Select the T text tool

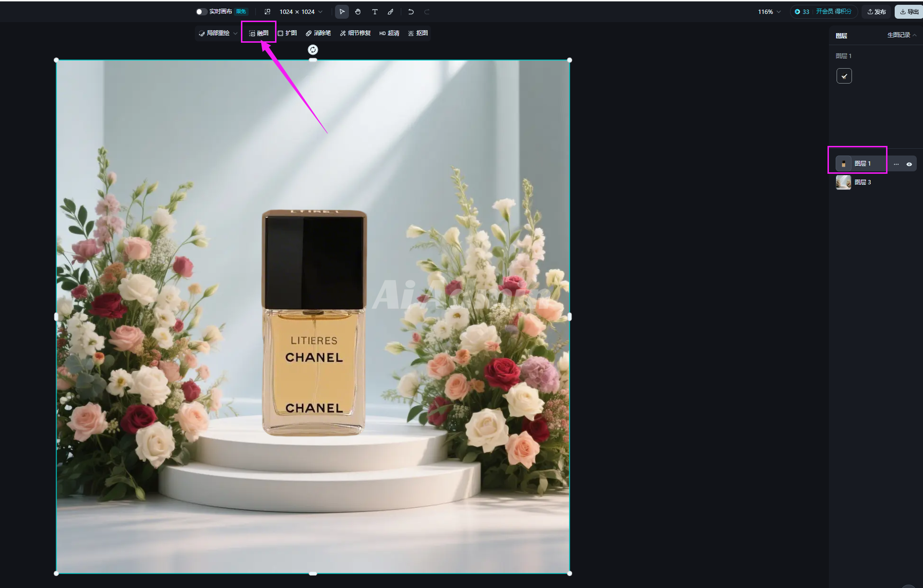tap(374, 12)
